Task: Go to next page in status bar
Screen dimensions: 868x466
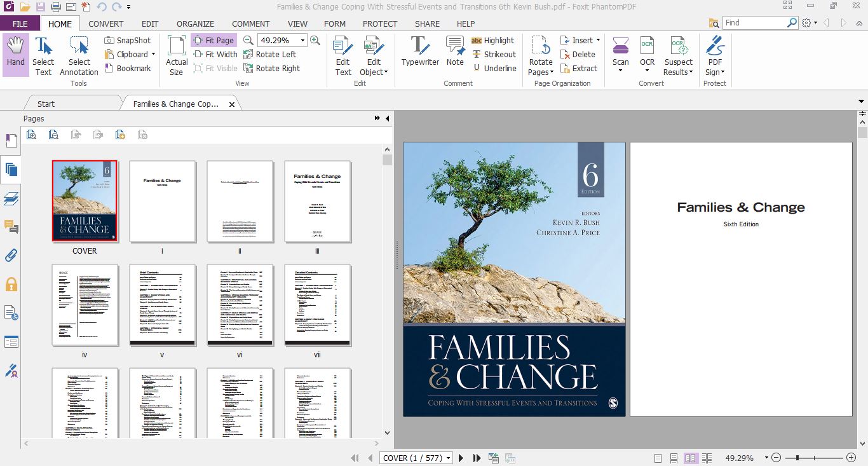Action: [461, 458]
